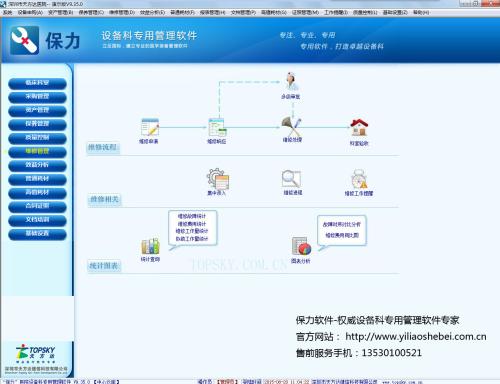This screenshot has height=384, width=500.
Task: Open the 帮助(H) menu
Action: 421,12
